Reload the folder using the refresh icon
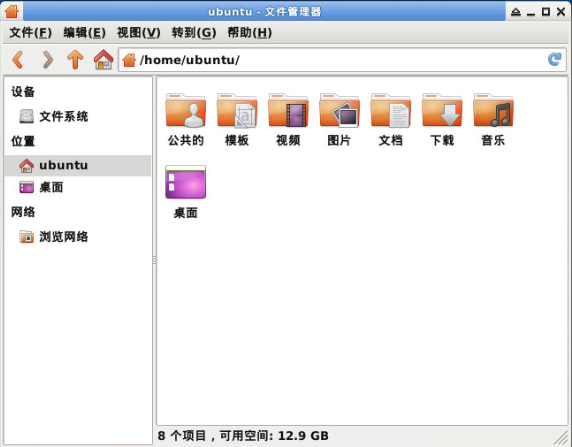Screen dimensions: 572x447 click(554, 59)
